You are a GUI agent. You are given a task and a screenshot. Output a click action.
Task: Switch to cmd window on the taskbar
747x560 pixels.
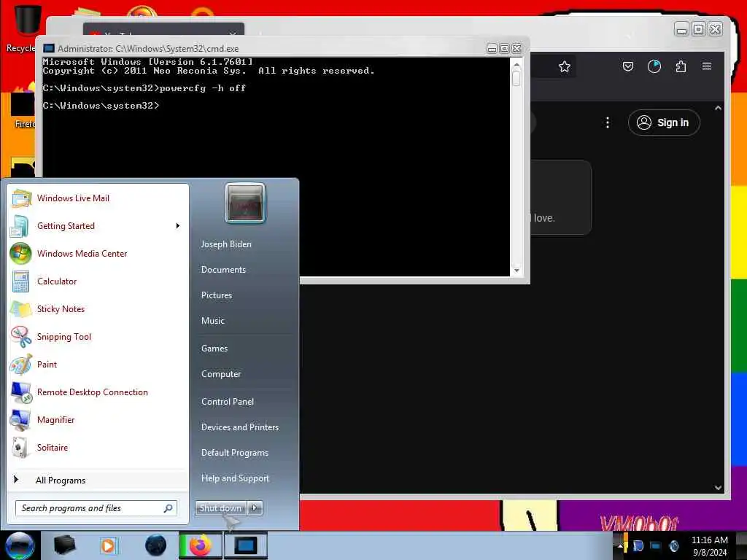[x=246, y=545]
